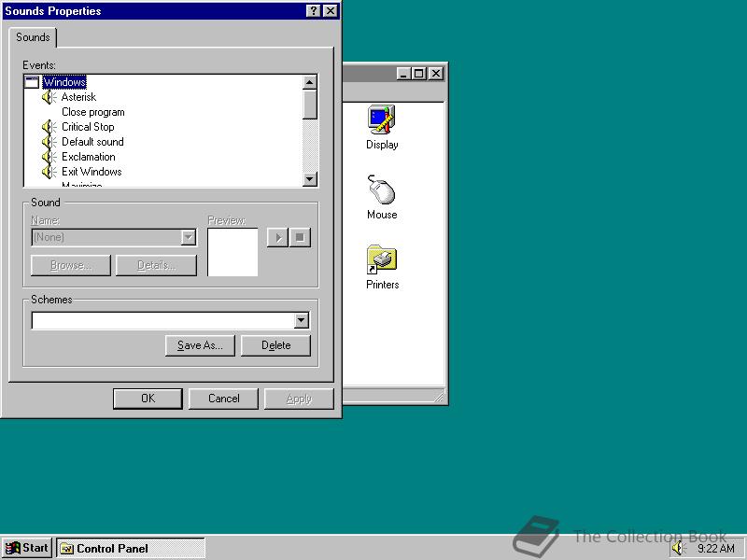Image resolution: width=747 pixels, height=560 pixels.
Task: Confirm with the OK button
Action: point(148,399)
